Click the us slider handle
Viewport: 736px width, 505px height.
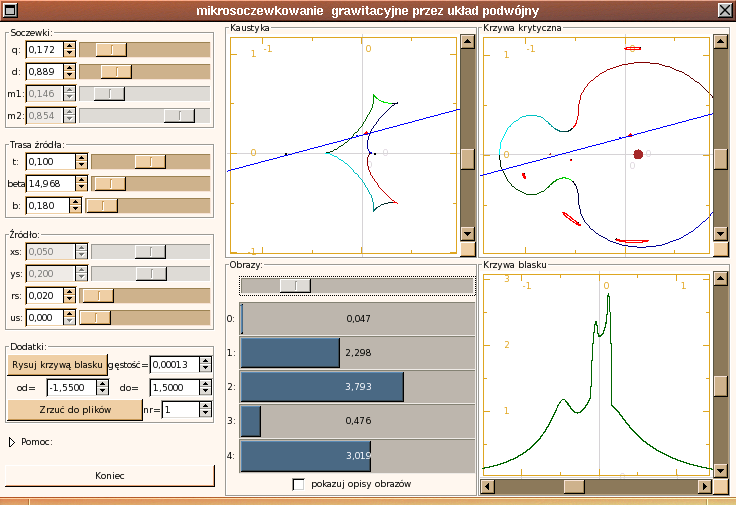pyautogui.click(x=95, y=317)
